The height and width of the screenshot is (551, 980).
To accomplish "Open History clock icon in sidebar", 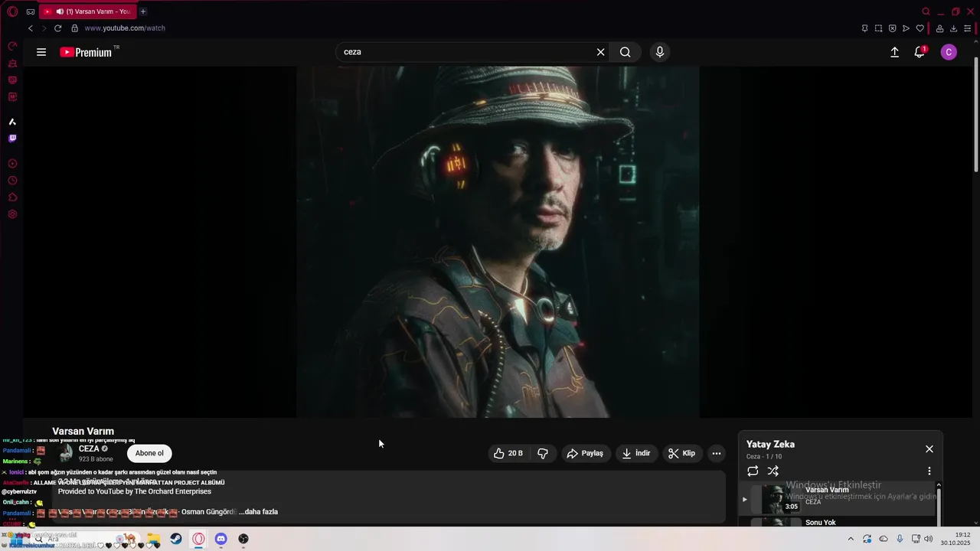I will 12,181.
